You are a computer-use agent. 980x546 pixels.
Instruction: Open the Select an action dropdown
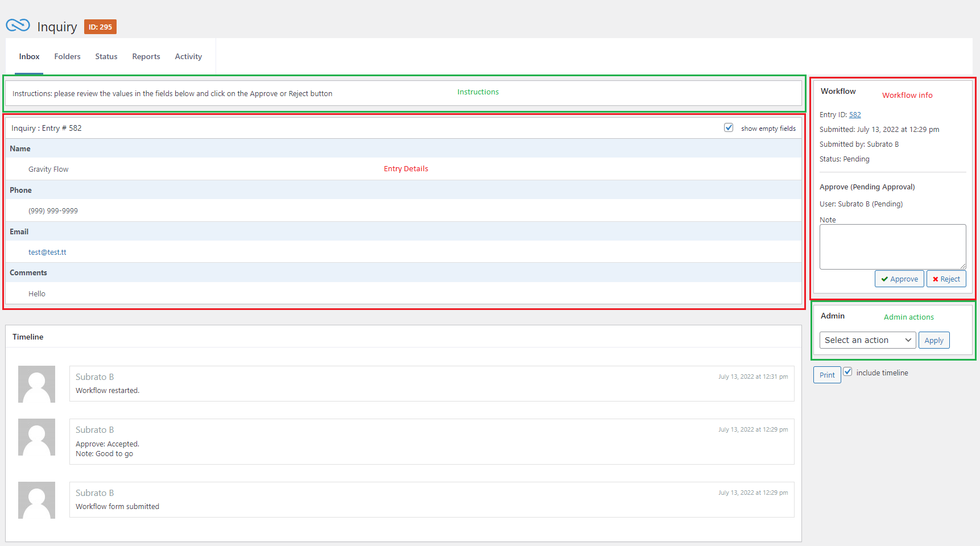(x=867, y=340)
